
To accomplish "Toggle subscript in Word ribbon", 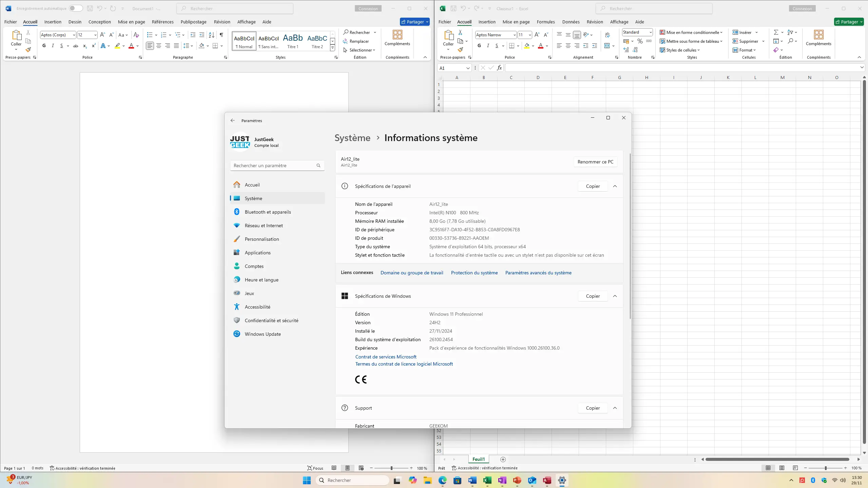I will pyautogui.click(x=85, y=46).
